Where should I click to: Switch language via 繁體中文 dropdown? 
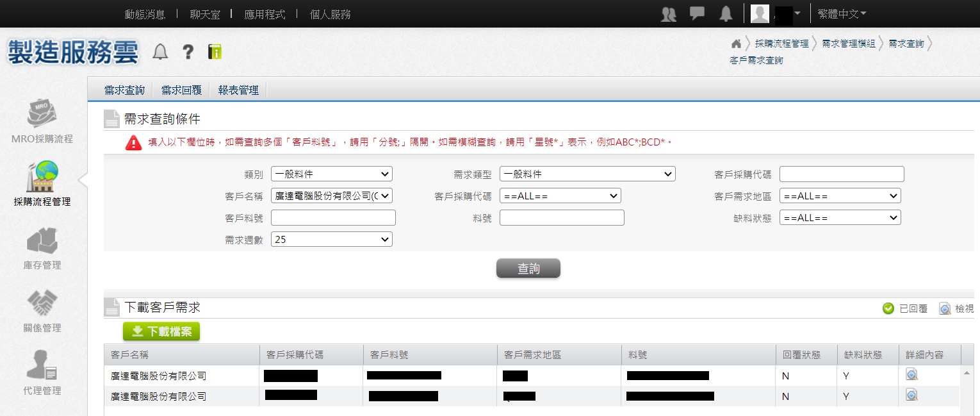coord(842,13)
